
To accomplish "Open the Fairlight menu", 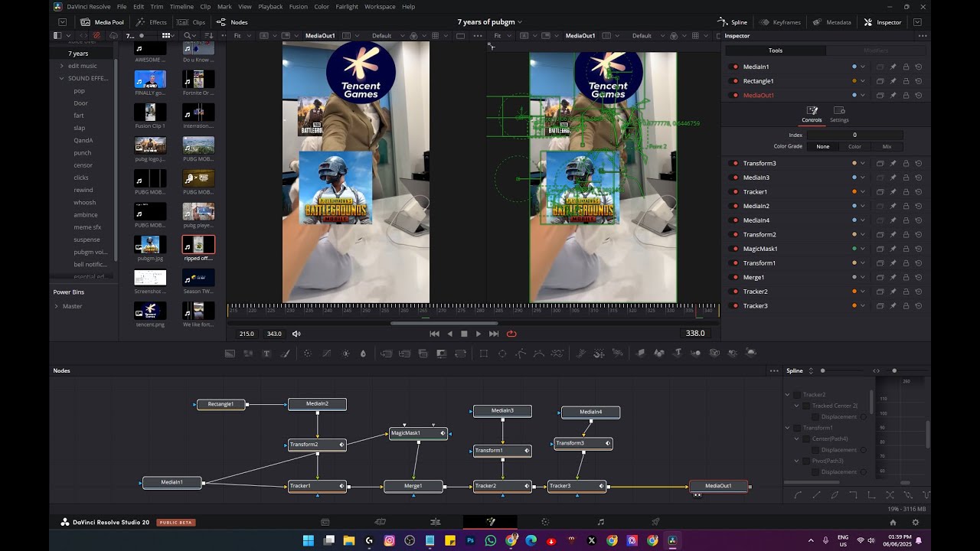I will pyautogui.click(x=347, y=7).
